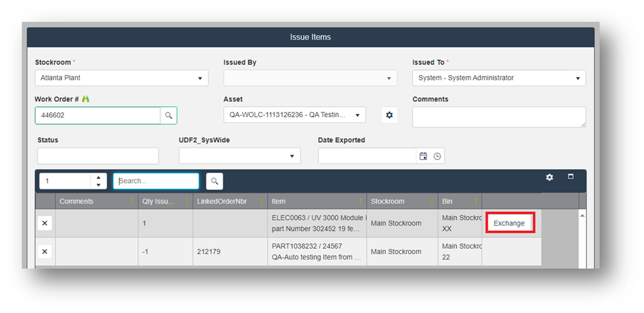Expand the Stockroom Atlanta Plant dropdown

coord(200,78)
